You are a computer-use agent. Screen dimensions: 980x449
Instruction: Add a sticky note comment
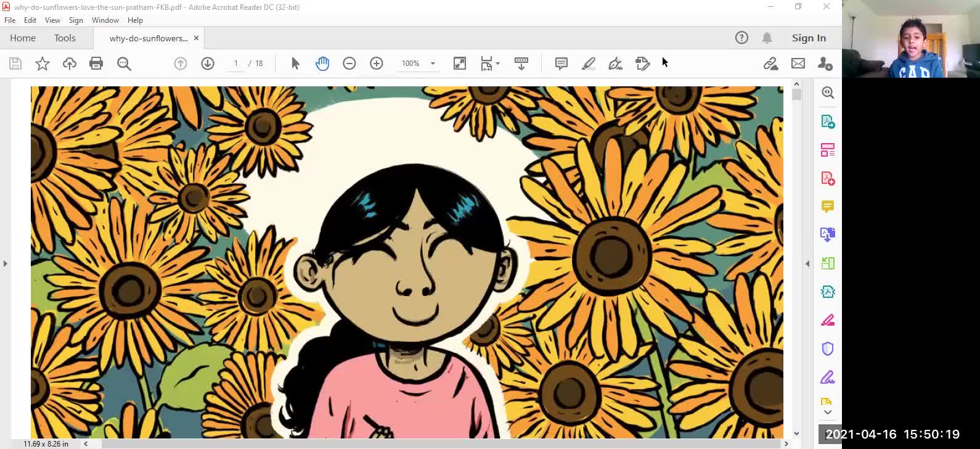[x=561, y=64]
